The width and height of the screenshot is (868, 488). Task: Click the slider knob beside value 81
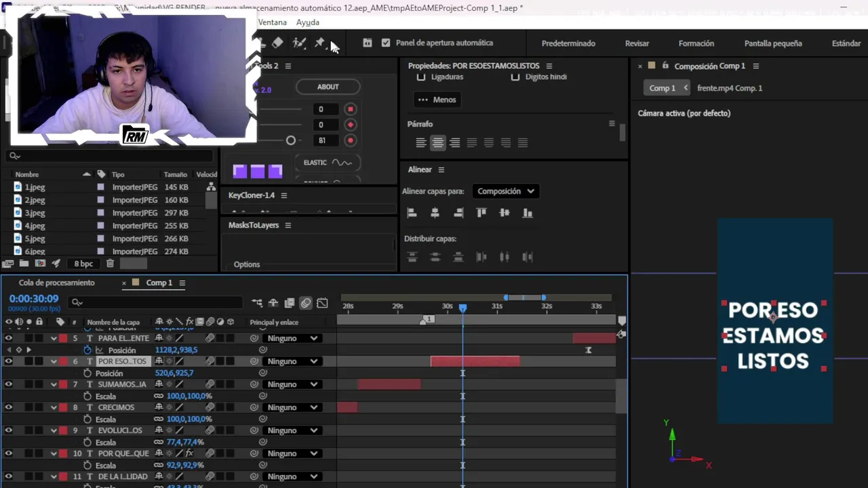pyautogui.click(x=291, y=140)
